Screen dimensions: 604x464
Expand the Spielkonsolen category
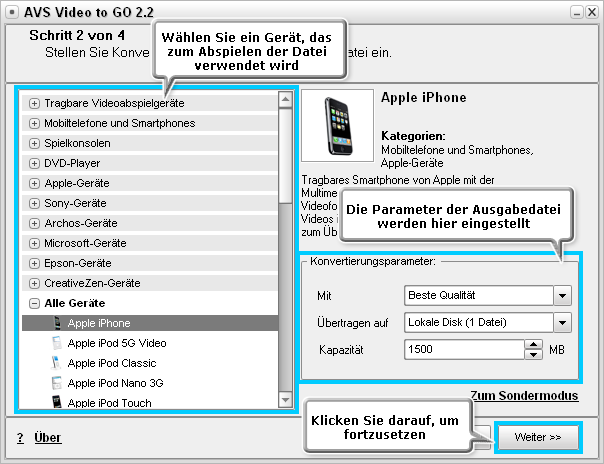pyautogui.click(x=34, y=143)
